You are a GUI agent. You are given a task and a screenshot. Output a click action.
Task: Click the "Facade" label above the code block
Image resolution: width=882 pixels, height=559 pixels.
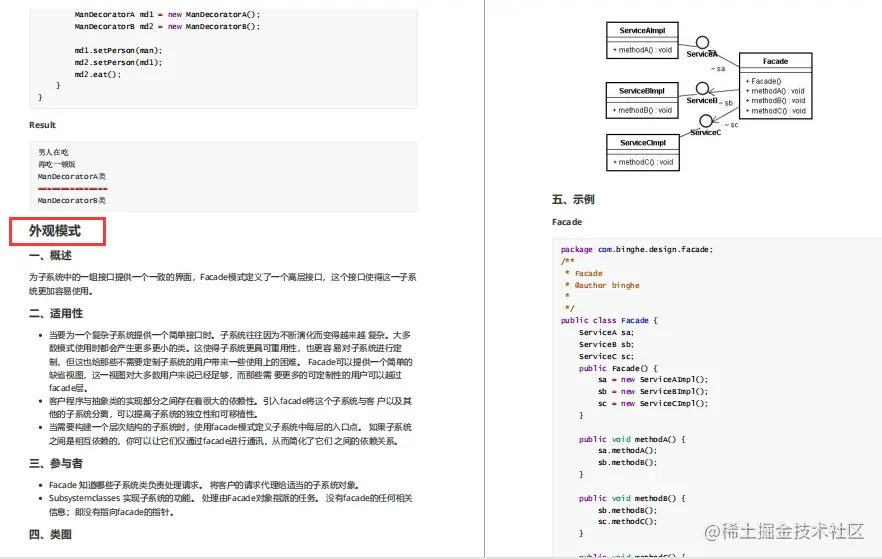point(567,222)
